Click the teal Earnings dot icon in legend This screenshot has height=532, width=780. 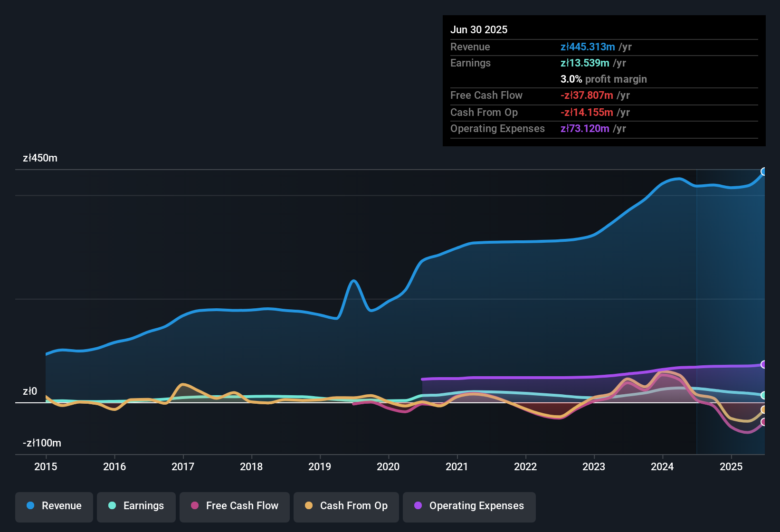click(x=112, y=506)
